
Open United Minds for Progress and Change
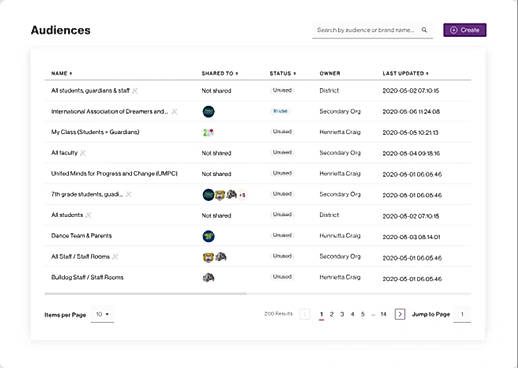click(x=114, y=174)
